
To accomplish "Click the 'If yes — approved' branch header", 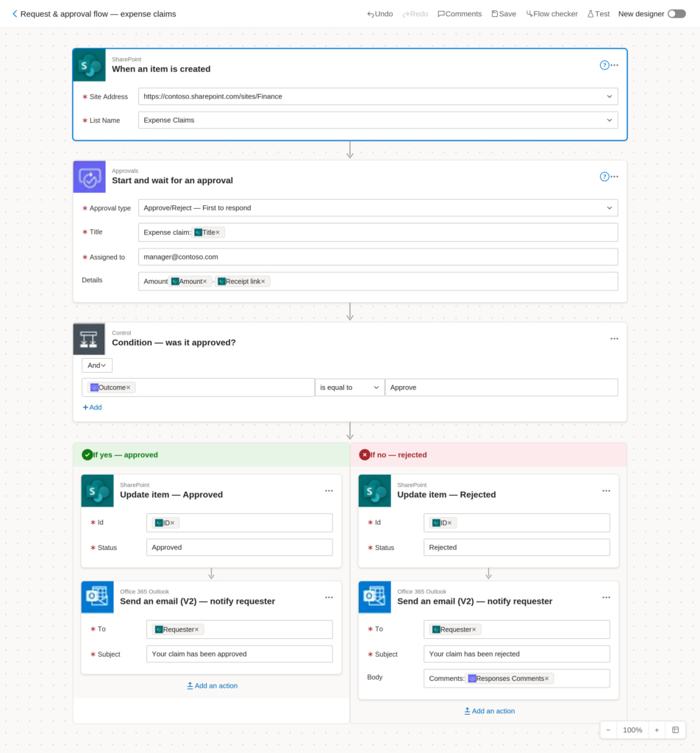I will pos(211,454).
